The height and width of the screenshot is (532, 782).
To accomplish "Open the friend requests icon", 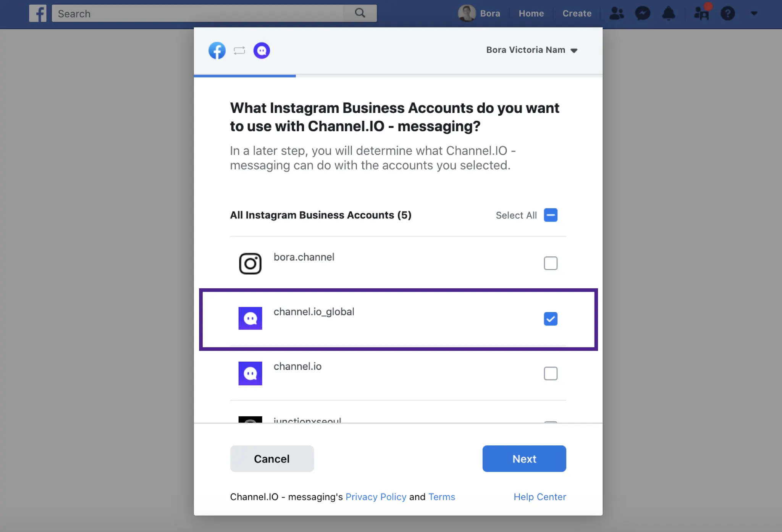I will [x=616, y=13].
